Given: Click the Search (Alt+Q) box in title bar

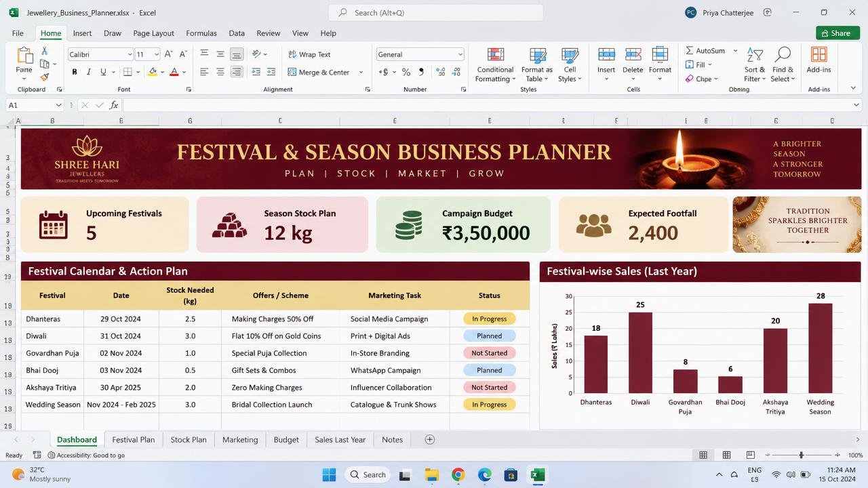Looking at the screenshot, I should tap(436, 13).
